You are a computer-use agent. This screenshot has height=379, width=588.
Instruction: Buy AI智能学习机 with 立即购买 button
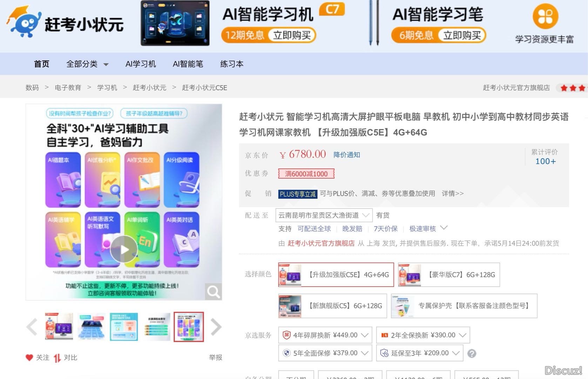pos(292,35)
